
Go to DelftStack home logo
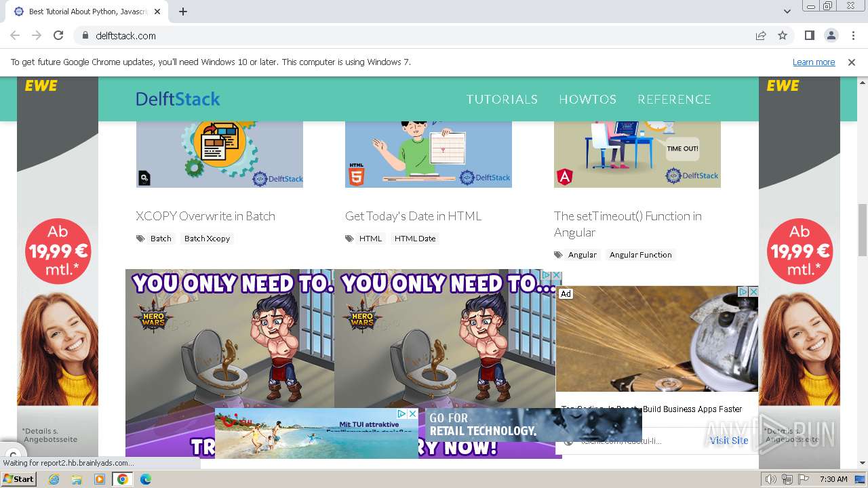178,99
